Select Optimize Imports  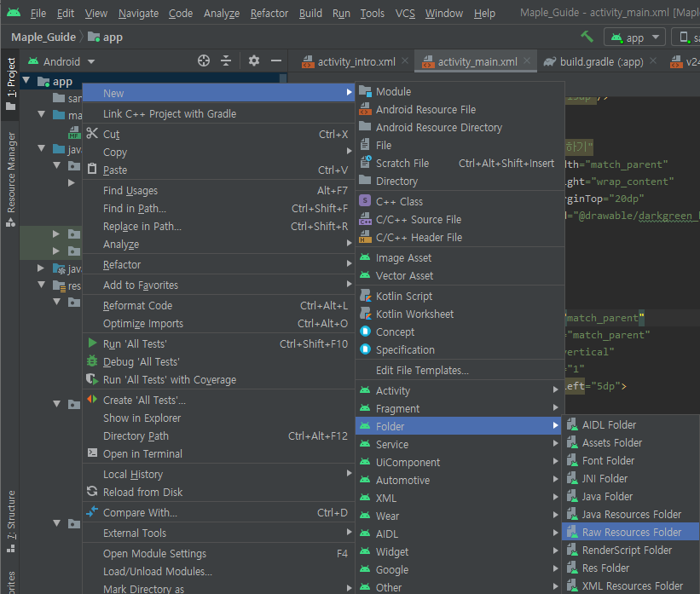coord(218,324)
